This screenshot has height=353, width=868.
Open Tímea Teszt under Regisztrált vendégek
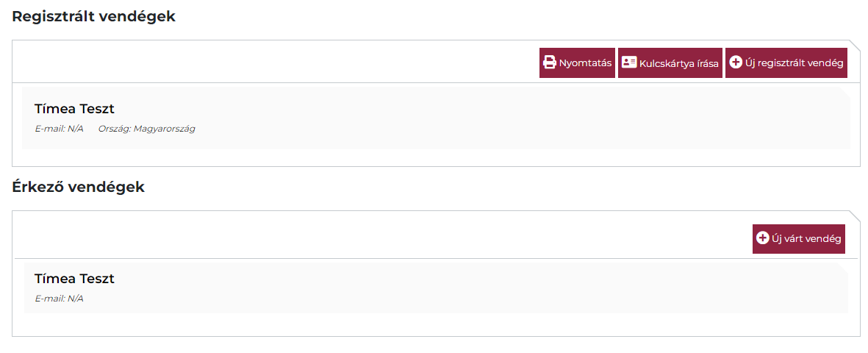tap(74, 109)
